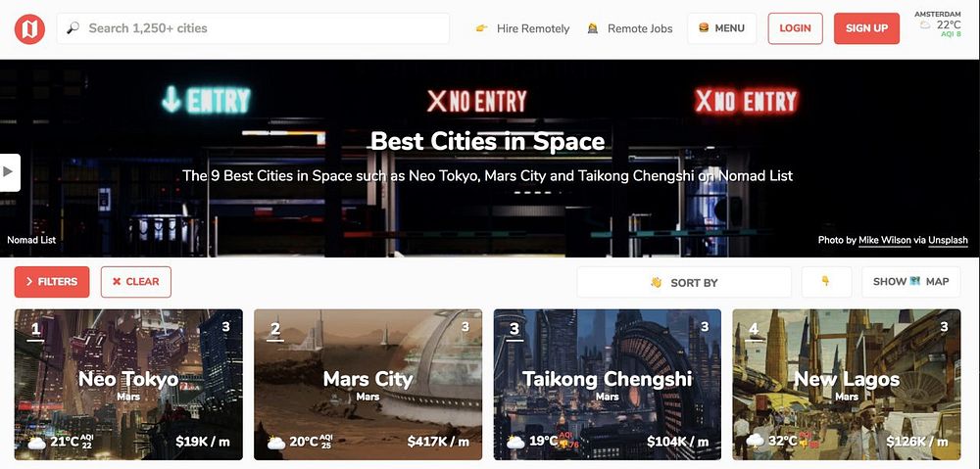
Task: Click the magnifier icon in the search bar
Action: coord(73,28)
